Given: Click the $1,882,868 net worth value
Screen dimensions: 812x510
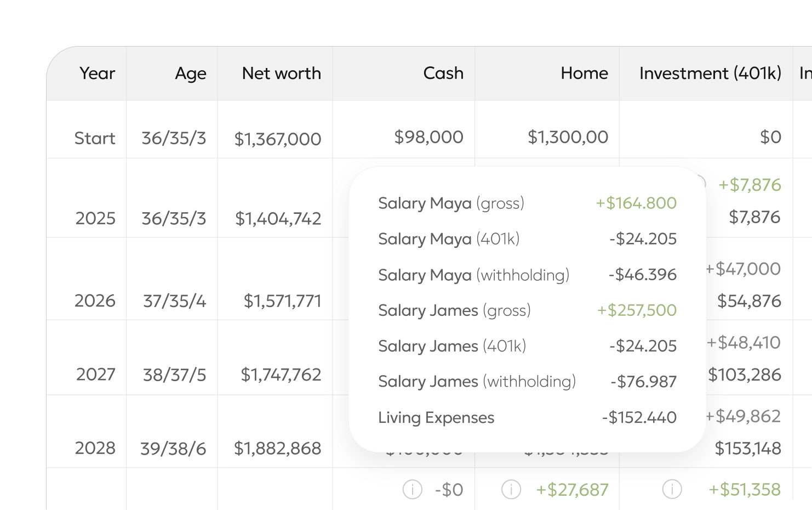Looking at the screenshot, I should pyautogui.click(x=277, y=449).
